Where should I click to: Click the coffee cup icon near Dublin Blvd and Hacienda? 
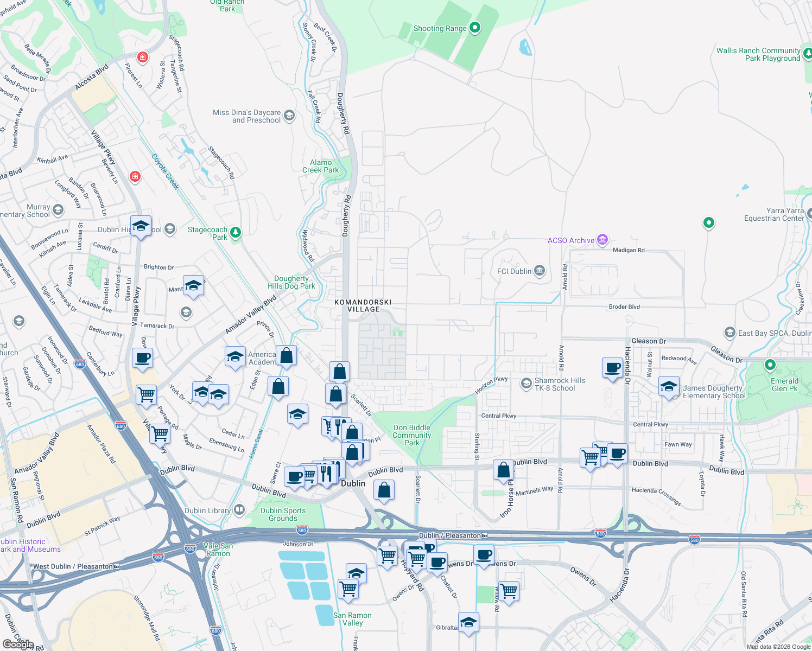coord(618,454)
